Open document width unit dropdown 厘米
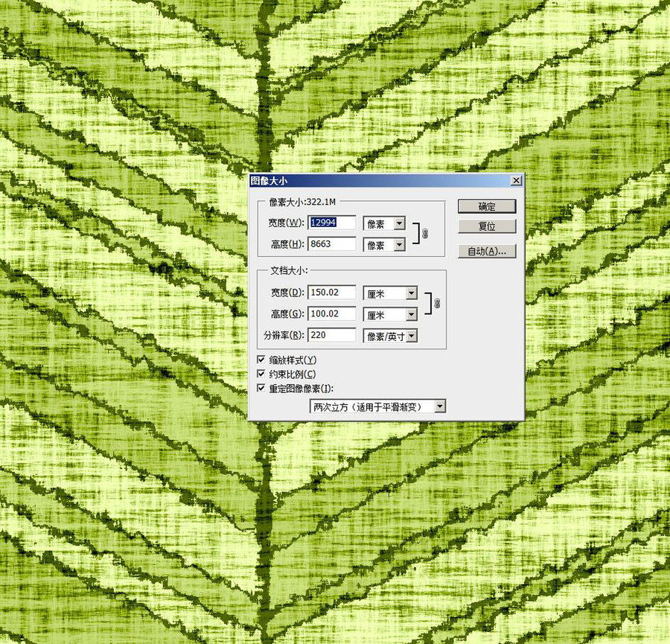The height and width of the screenshot is (644, 670). coord(389,293)
